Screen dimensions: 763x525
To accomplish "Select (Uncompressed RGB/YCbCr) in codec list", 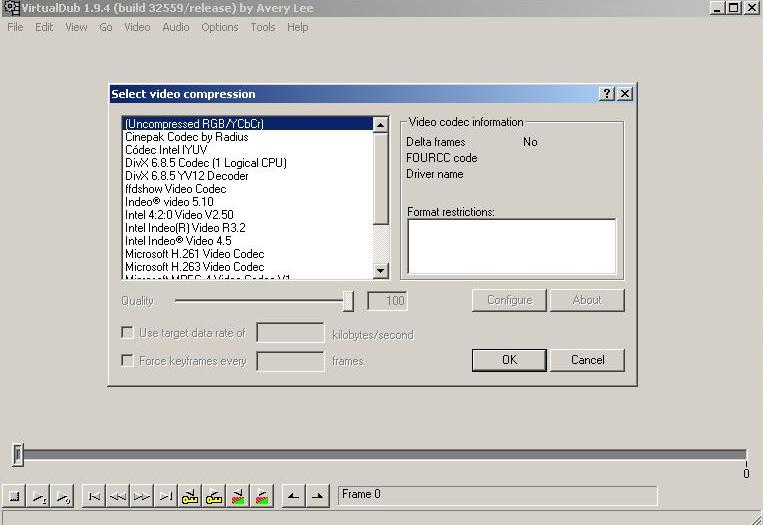I will [x=248, y=124].
